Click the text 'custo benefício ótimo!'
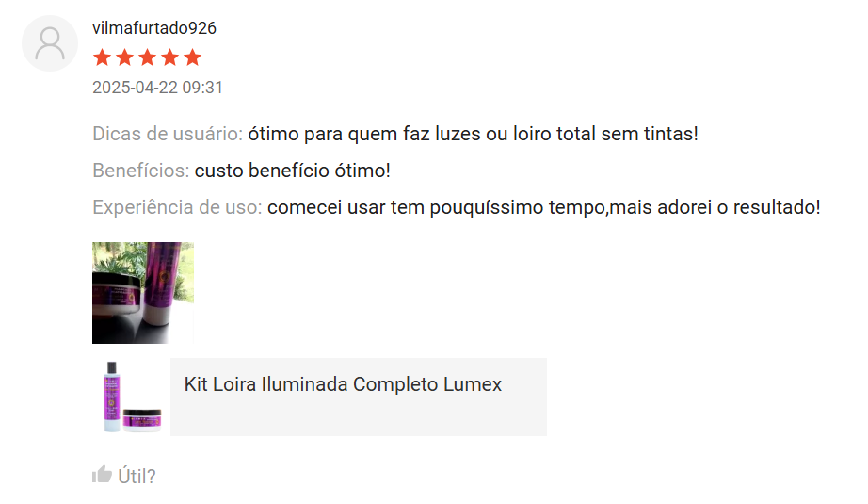Image resolution: width=868 pixels, height=504 pixels. tap(292, 170)
